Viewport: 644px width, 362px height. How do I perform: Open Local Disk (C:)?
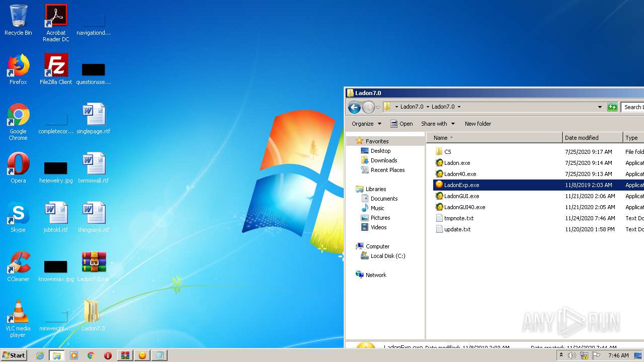coord(387,256)
